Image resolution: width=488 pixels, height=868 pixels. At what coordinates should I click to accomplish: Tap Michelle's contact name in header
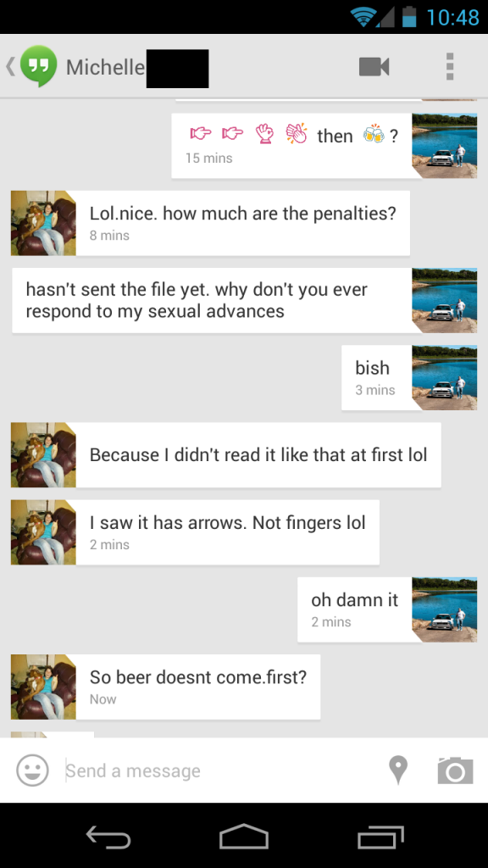click(105, 68)
